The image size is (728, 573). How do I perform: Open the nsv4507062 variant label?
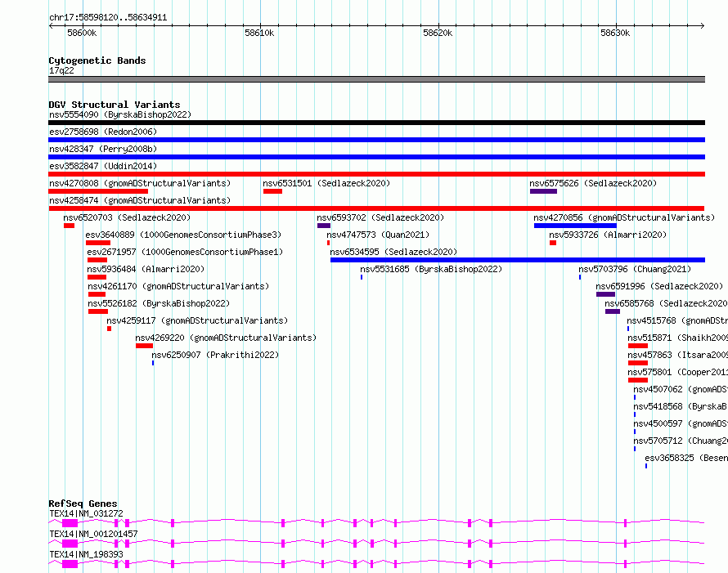[x=681, y=389]
